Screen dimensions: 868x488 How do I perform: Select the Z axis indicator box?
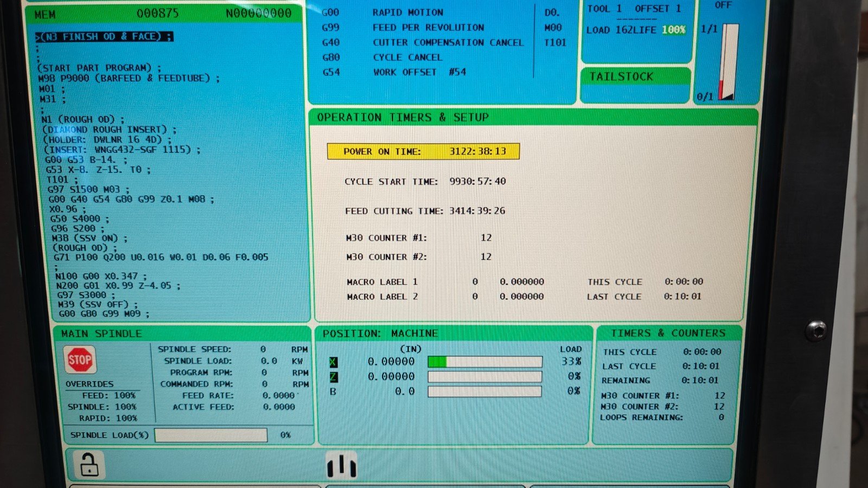(333, 377)
